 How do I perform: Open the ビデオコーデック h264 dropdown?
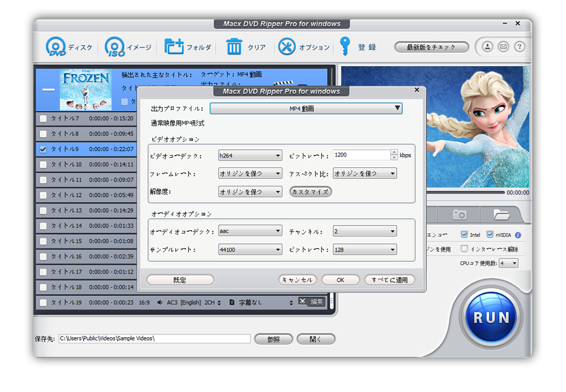tap(250, 156)
